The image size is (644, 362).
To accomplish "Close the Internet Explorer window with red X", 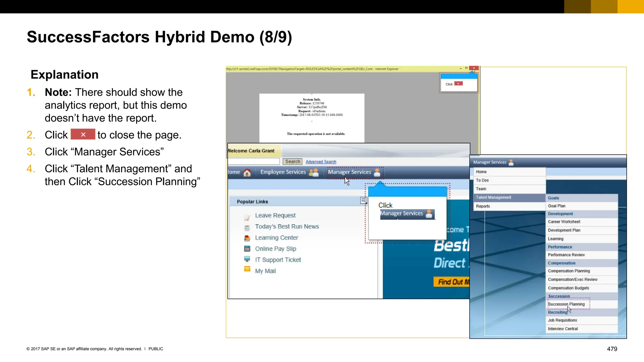I will click(474, 68).
